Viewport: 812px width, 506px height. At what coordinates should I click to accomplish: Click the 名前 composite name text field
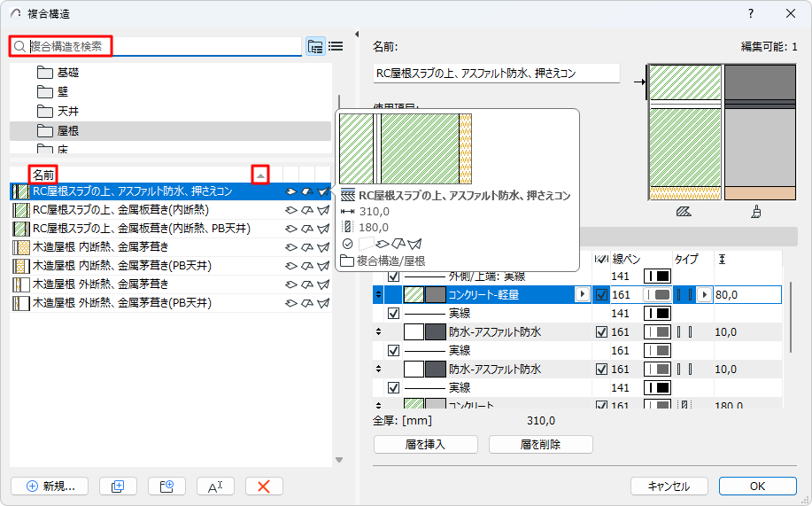(497, 74)
